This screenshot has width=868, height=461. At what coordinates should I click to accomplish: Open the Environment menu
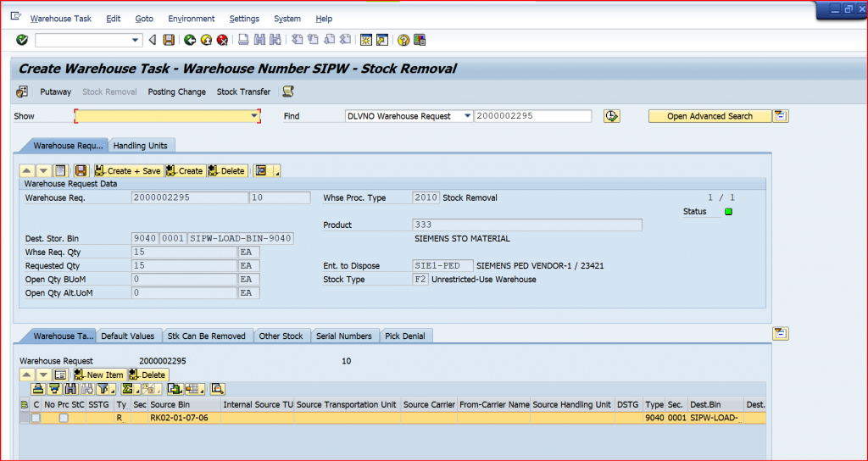[x=192, y=19]
